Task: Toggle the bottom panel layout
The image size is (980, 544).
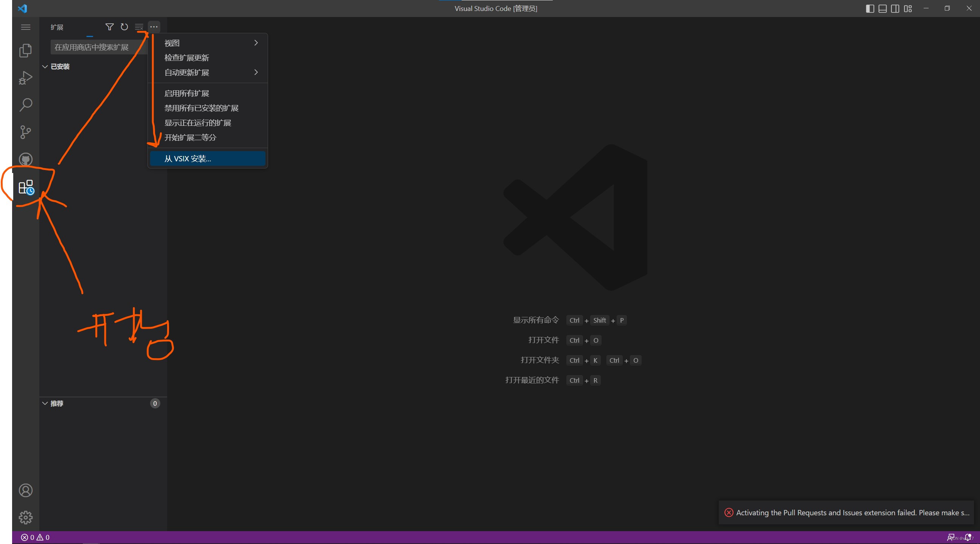Action: coord(882,8)
